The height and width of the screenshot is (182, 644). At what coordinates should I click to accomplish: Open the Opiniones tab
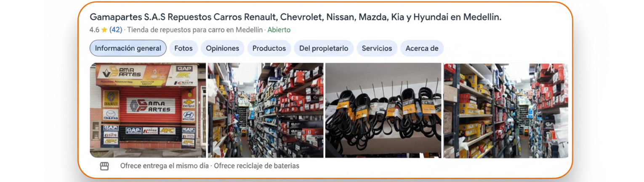click(x=223, y=48)
